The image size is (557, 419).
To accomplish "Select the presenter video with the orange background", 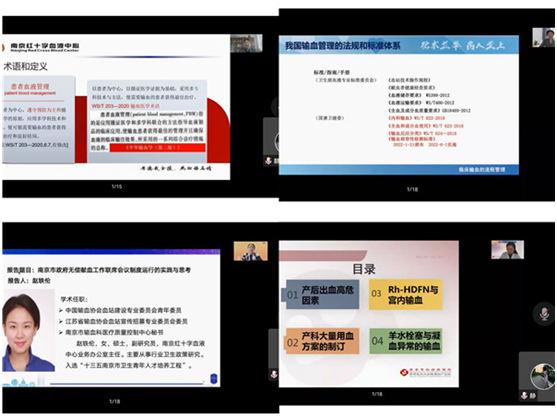I will (250, 251).
